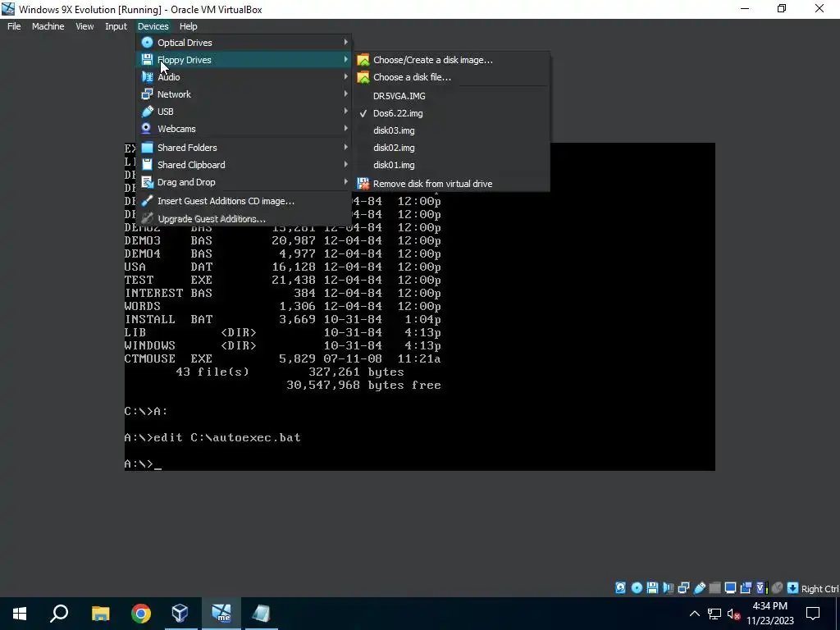Expand the Drag and Drop submenu arrow
Viewport: 840px width, 630px height.
pos(345,181)
